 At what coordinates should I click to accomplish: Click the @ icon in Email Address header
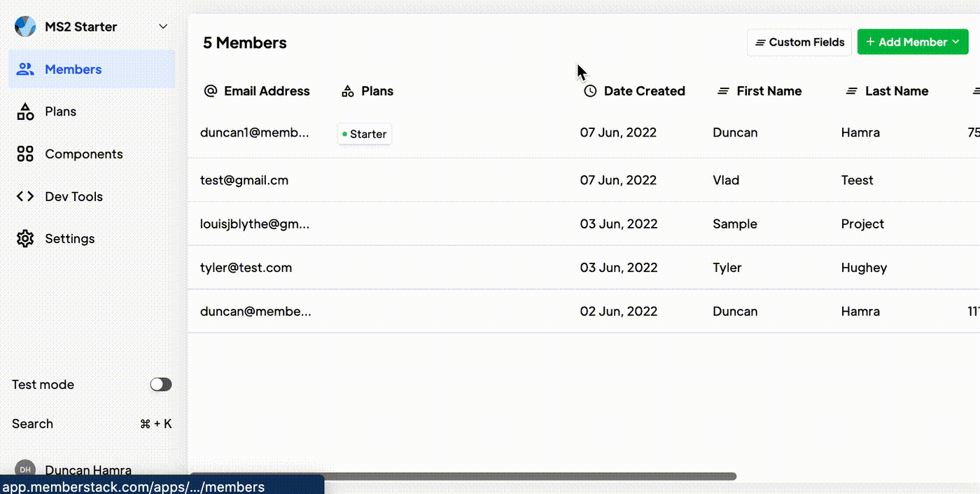211,91
